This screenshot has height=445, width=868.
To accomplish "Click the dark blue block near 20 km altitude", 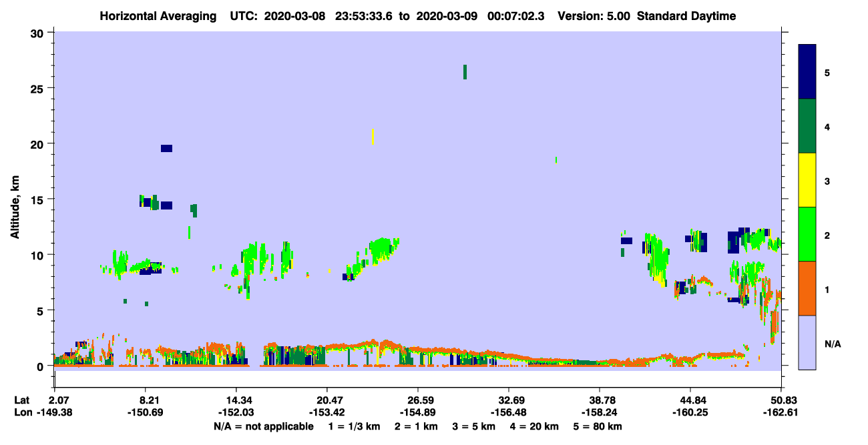I will click(x=166, y=148).
